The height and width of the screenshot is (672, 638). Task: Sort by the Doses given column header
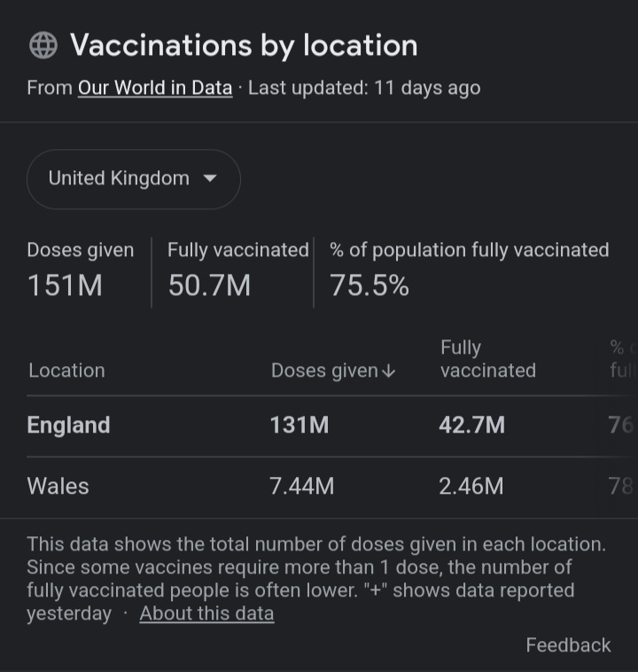(324, 371)
